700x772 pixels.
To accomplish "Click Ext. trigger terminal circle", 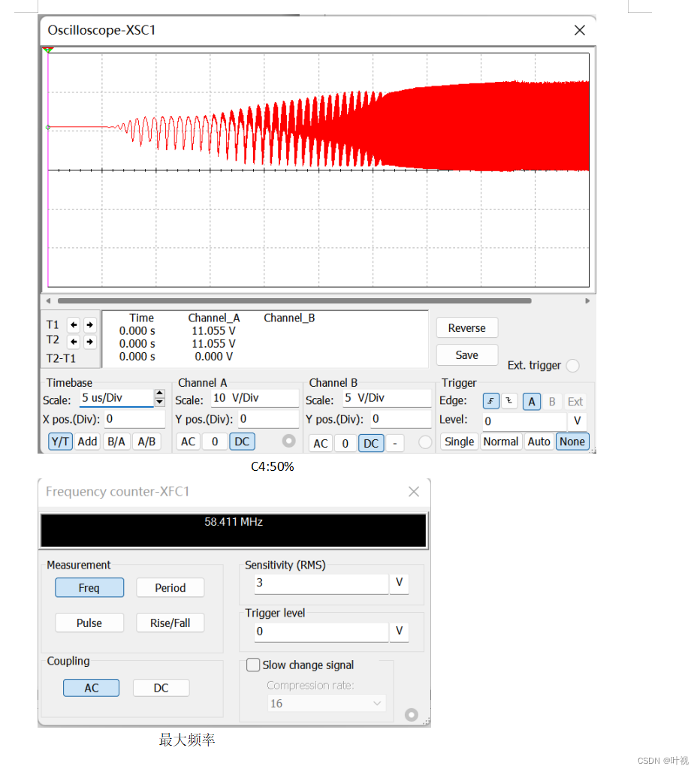I will click(572, 366).
